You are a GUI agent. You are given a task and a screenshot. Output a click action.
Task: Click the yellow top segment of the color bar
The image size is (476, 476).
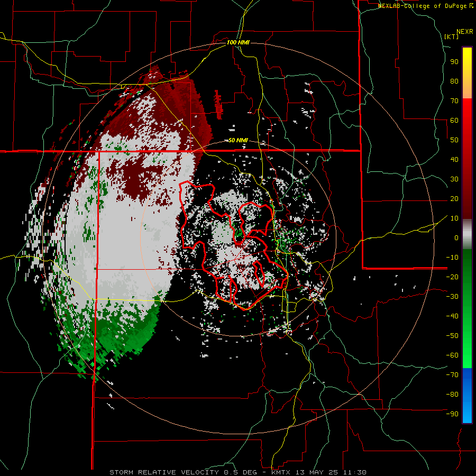[x=467, y=73]
